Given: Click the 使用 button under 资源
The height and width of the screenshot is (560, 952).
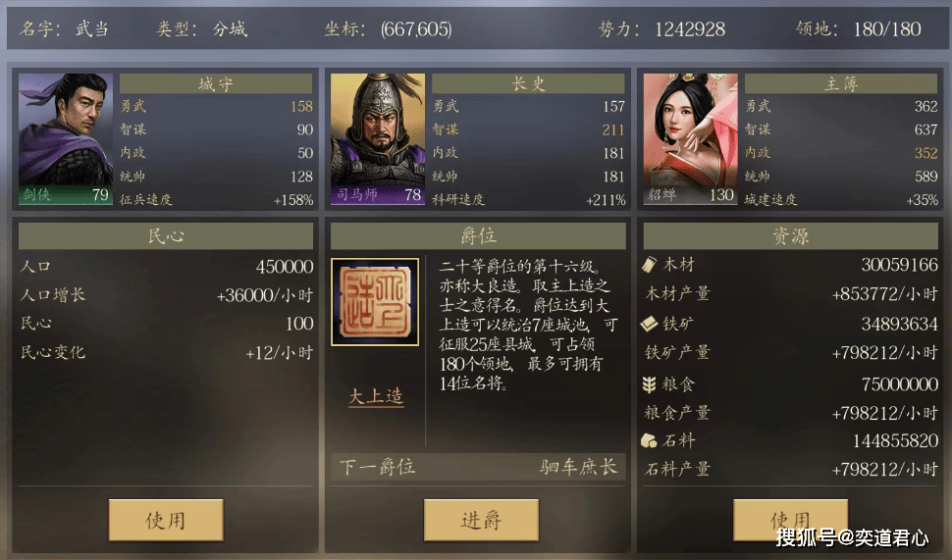Looking at the screenshot, I should 790,520.
